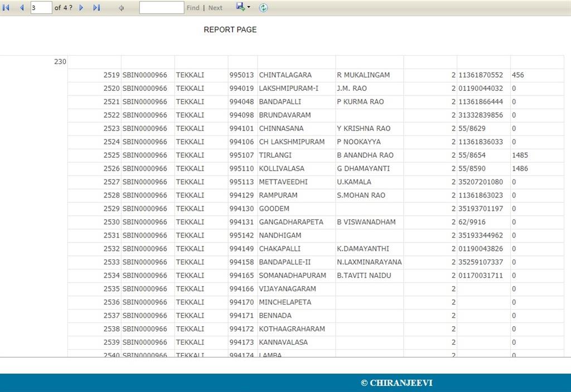Open export format dropdown arrow

point(249,7)
